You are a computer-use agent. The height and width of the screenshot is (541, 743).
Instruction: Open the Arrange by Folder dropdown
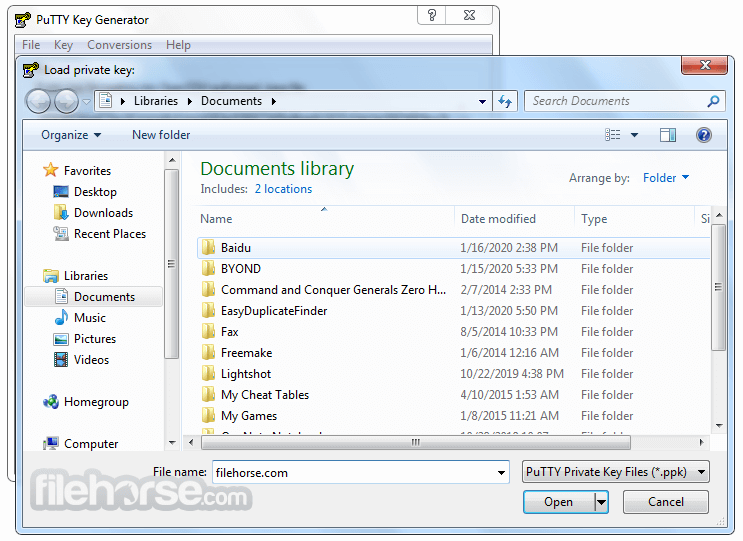[x=666, y=178]
